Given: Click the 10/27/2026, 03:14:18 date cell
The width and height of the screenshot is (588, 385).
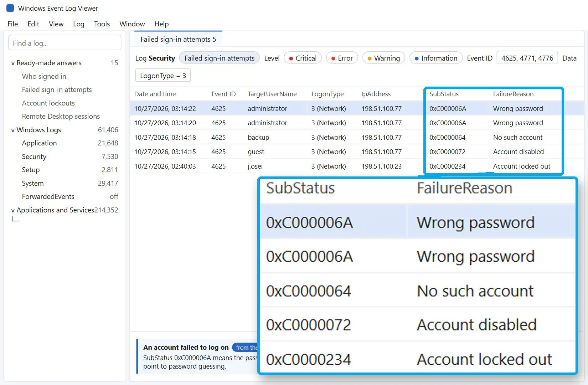Looking at the screenshot, I should pyautogui.click(x=165, y=137).
